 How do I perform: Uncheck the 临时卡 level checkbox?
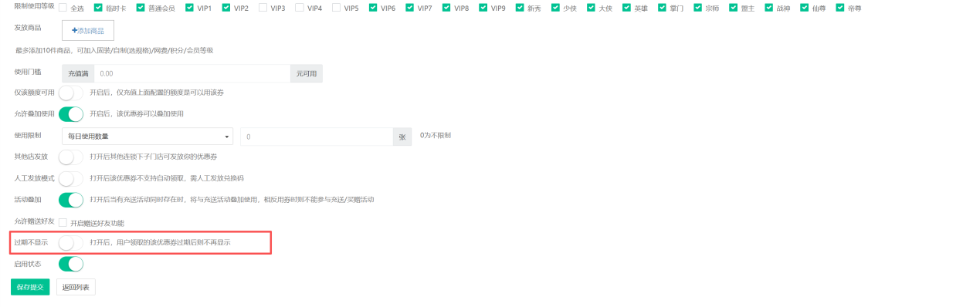pos(97,8)
